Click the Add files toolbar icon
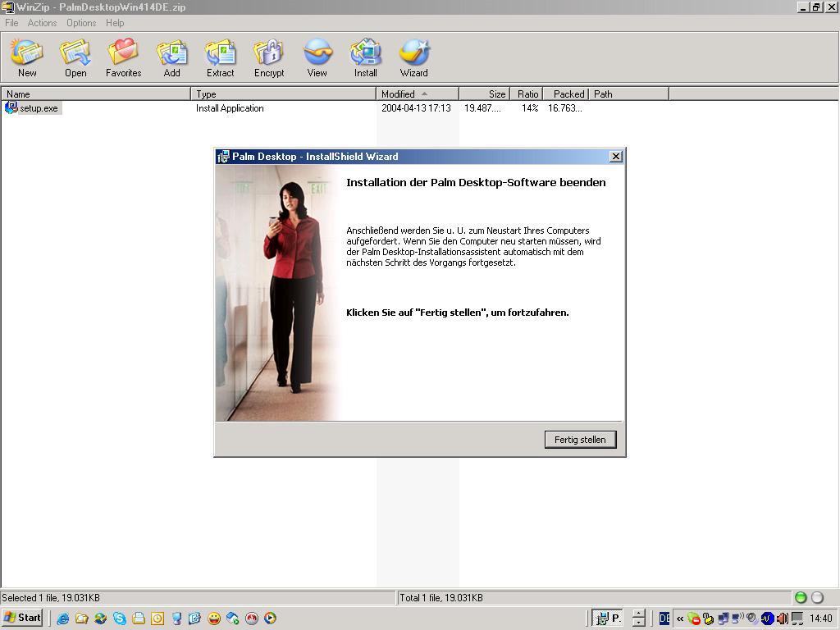840x630 pixels. pyautogui.click(x=172, y=58)
